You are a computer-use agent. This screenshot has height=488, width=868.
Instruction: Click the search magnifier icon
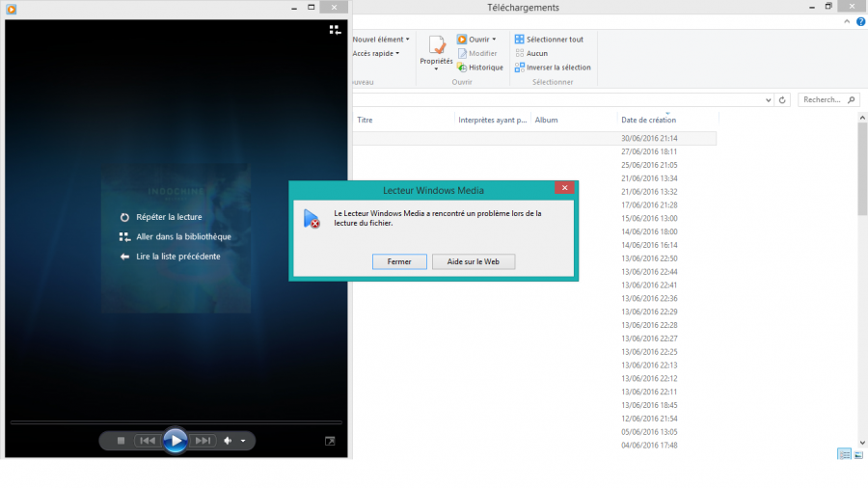tap(852, 100)
